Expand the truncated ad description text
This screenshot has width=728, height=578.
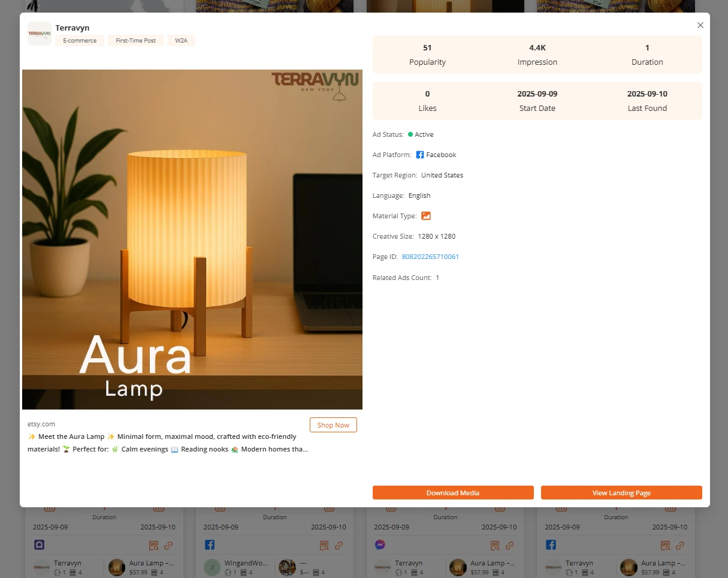point(168,449)
